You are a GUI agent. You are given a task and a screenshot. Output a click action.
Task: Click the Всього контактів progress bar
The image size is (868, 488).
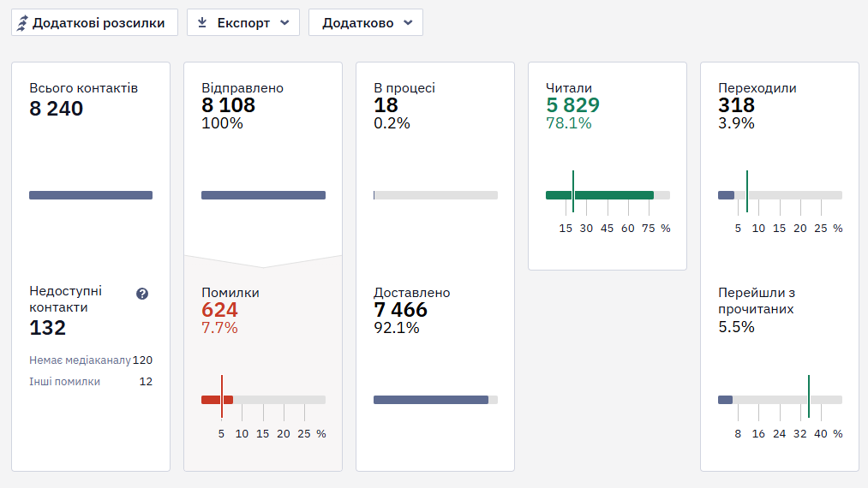tap(91, 194)
